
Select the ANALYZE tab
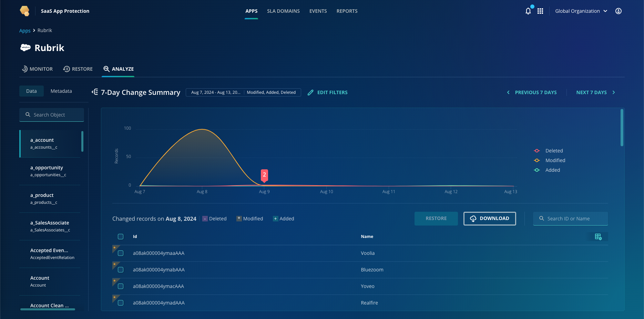[x=119, y=69]
